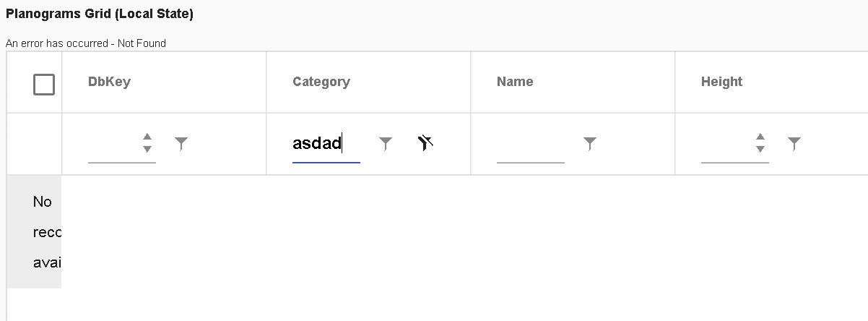Image resolution: width=868 pixels, height=321 pixels.
Task: Increment the Height filter value
Action: tap(760, 137)
